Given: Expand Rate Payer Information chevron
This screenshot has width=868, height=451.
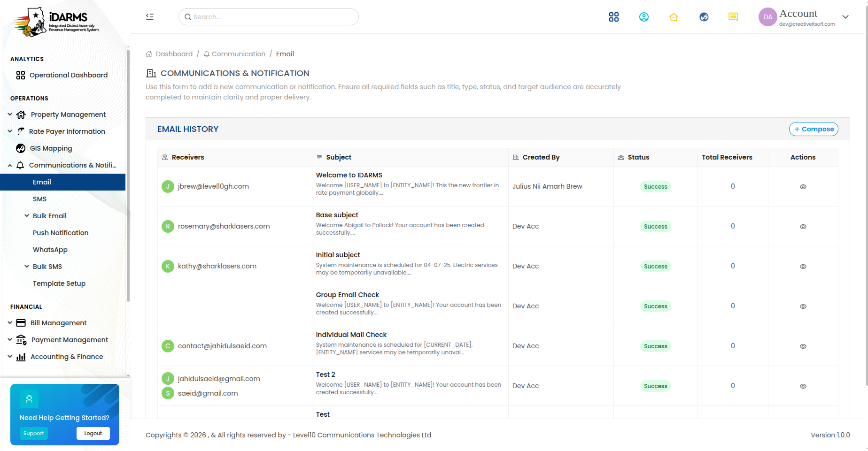Looking at the screenshot, I should pyautogui.click(x=10, y=131).
